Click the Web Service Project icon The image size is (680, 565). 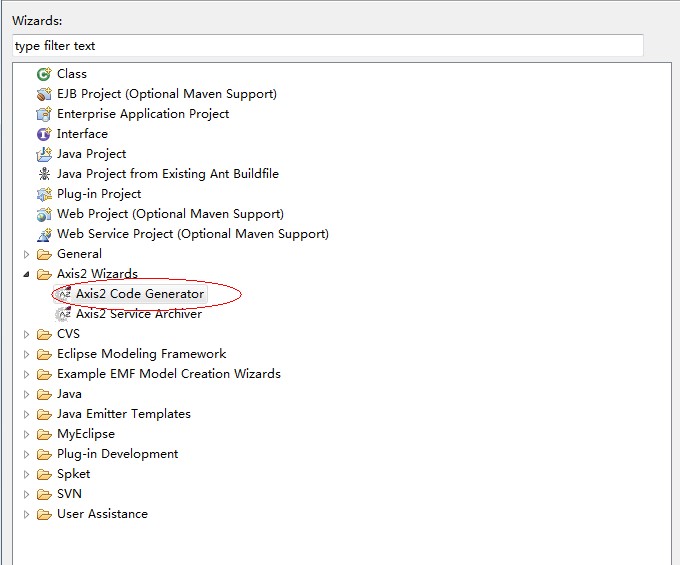click(x=44, y=234)
